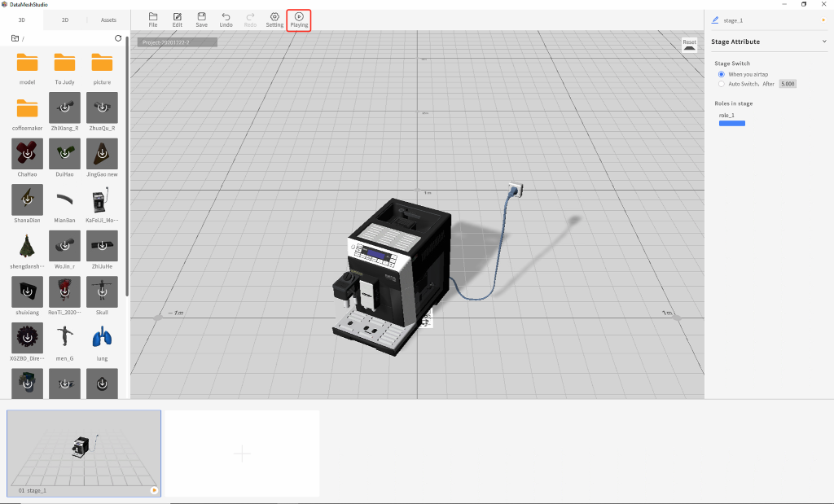This screenshot has height=504, width=834.
Task: Select the men_G figure model
Action: pyautogui.click(x=64, y=338)
